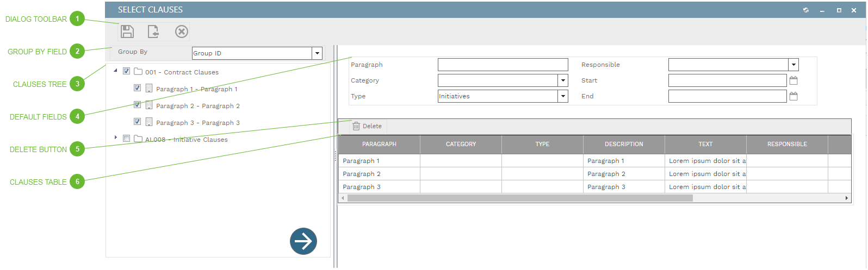The width and height of the screenshot is (868, 270).
Task: Click in the End date field
Action: tap(728, 96)
